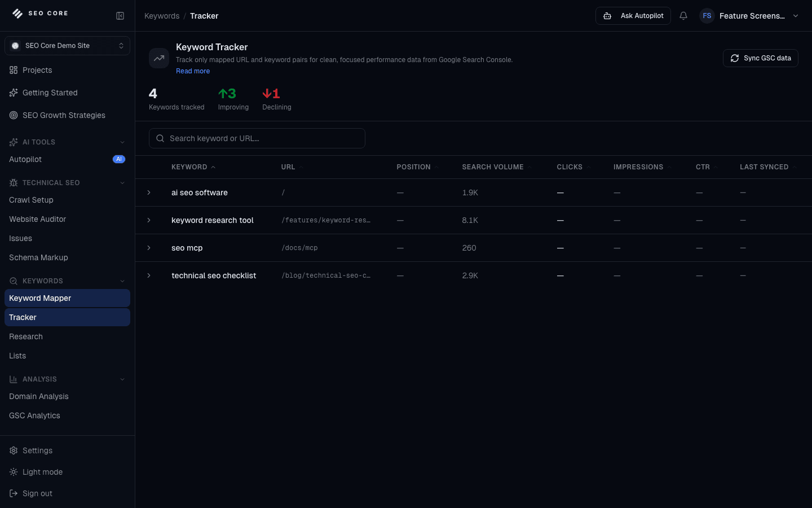
Task: Open GSC Analytics
Action: click(68, 415)
